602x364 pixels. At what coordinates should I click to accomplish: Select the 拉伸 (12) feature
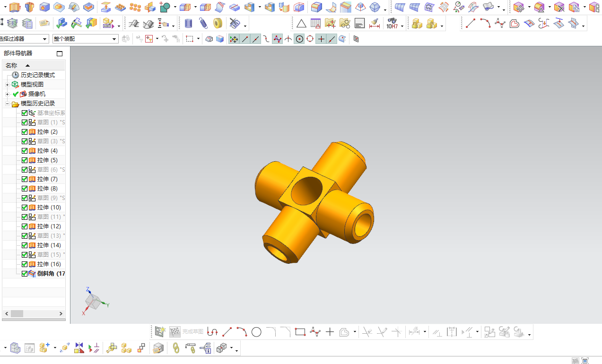(x=49, y=226)
